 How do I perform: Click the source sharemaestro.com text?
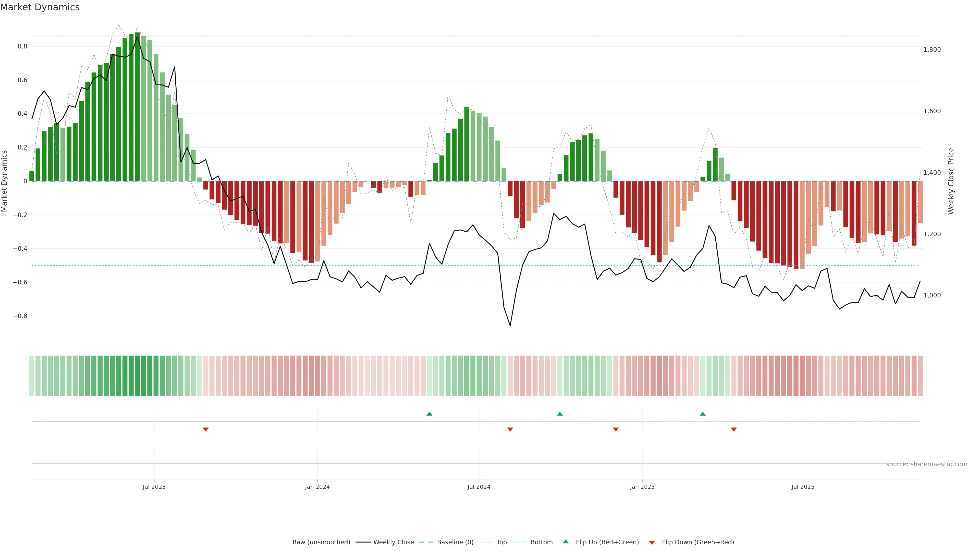pyautogui.click(x=926, y=464)
